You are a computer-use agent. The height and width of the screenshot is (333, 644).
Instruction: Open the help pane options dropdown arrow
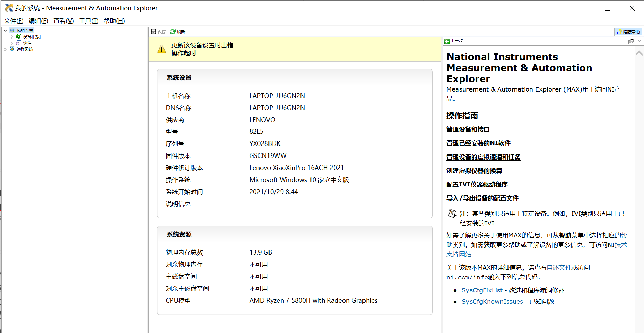point(639,41)
